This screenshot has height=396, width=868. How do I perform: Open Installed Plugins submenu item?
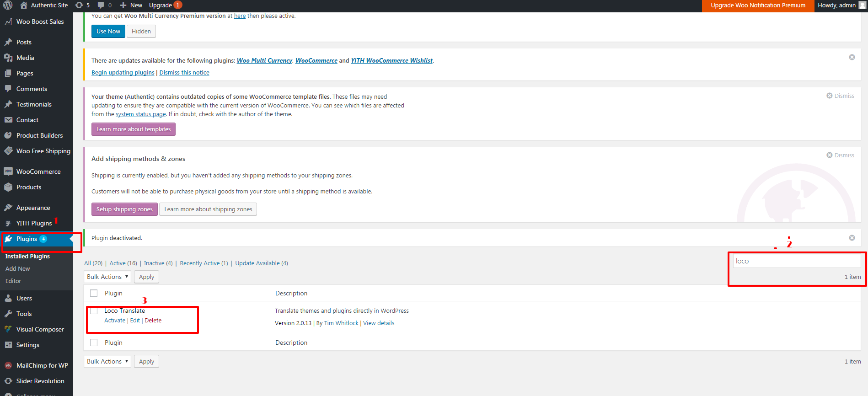click(x=27, y=256)
